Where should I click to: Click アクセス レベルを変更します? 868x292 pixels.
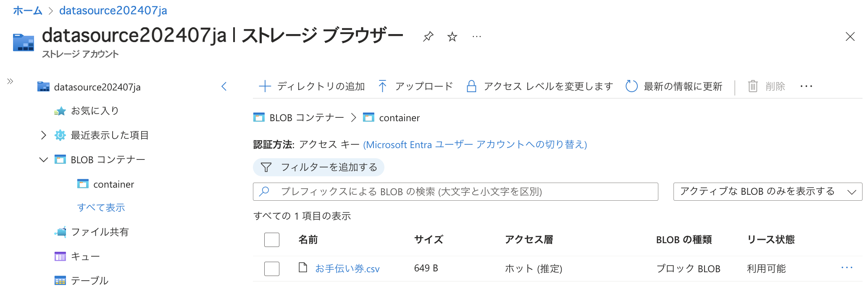click(x=540, y=86)
